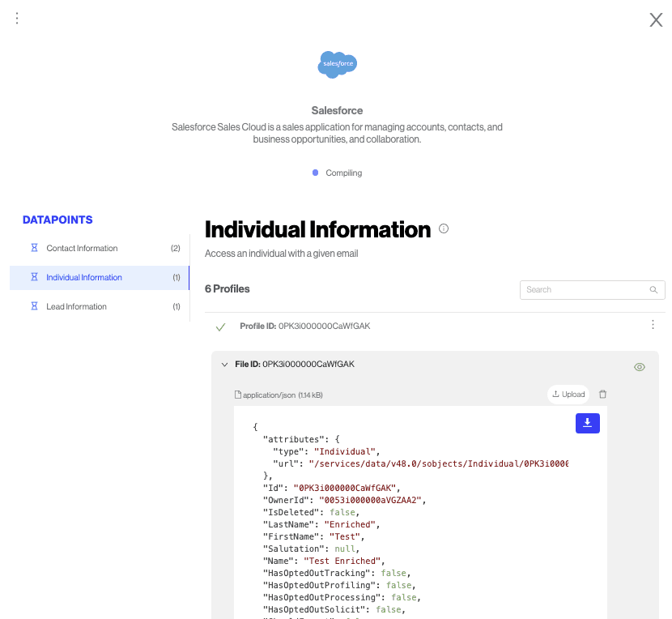Collapse the File ID chevron expander

[x=224, y=365]
